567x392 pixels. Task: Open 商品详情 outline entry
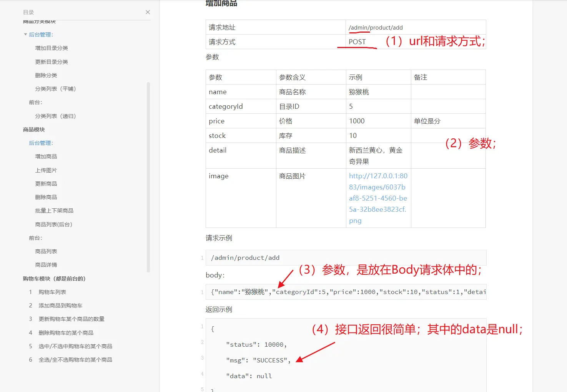46,265
